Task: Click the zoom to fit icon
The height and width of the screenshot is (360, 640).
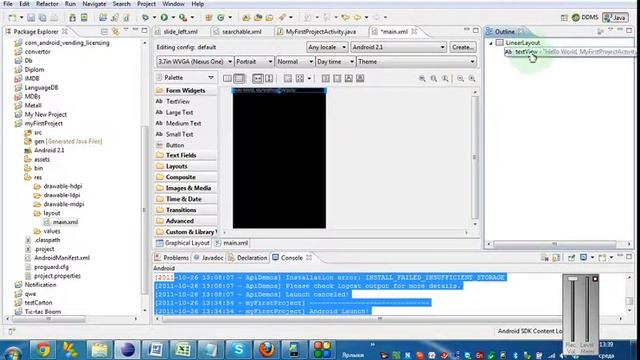Action: [x=433, y=78]
